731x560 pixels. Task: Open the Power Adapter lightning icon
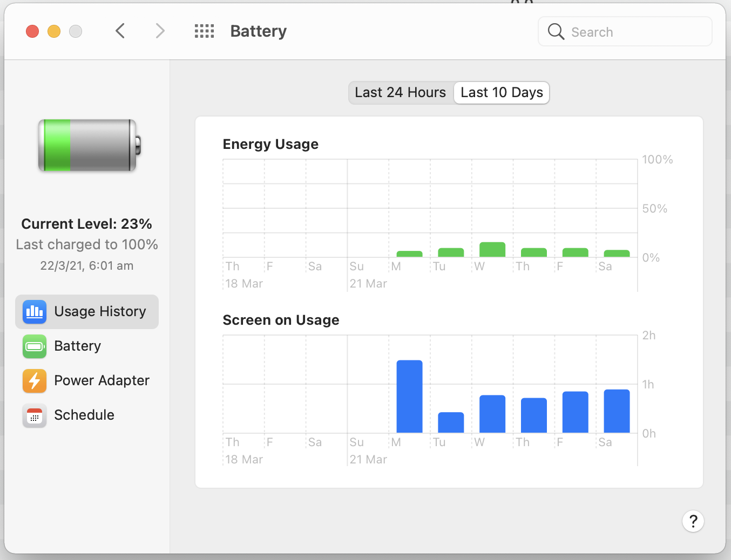(x=35, y=380)
